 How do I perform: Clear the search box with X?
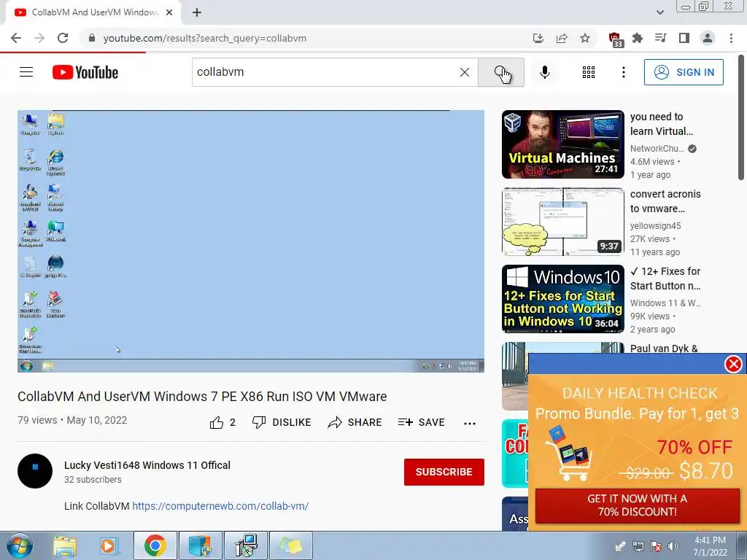[465, 72]
